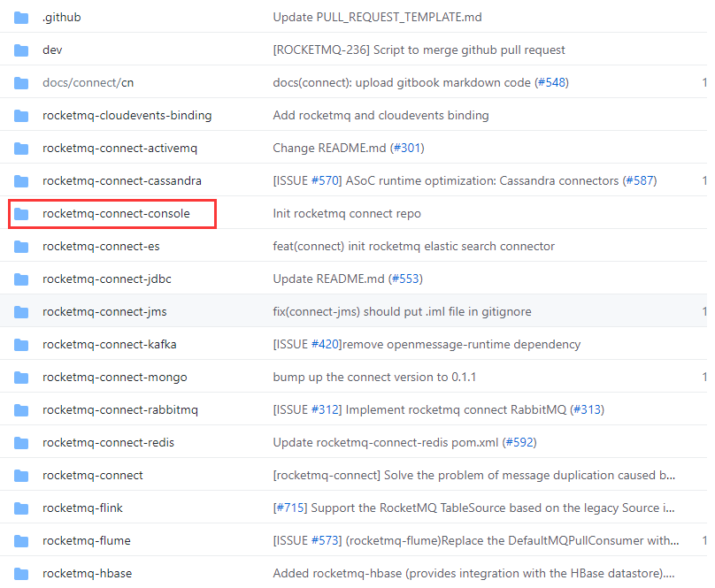
Task: Click folder icon of rocketmq-connect-mongo
Action: tap(21, 378)
